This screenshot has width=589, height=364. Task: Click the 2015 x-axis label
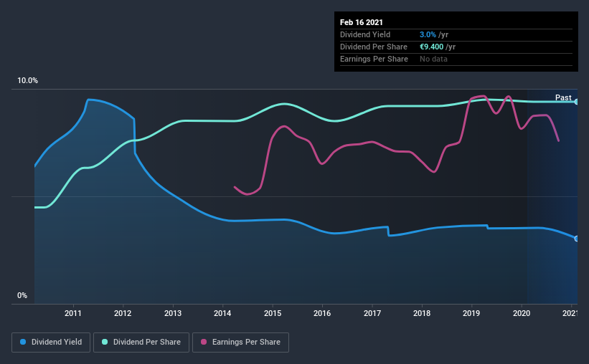pos(273,313)
